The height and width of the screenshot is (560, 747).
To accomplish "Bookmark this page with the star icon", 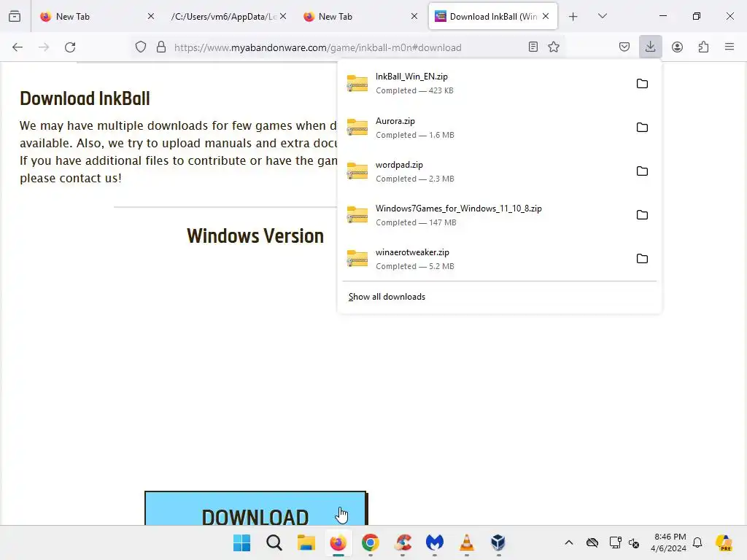I will point(554,47).
